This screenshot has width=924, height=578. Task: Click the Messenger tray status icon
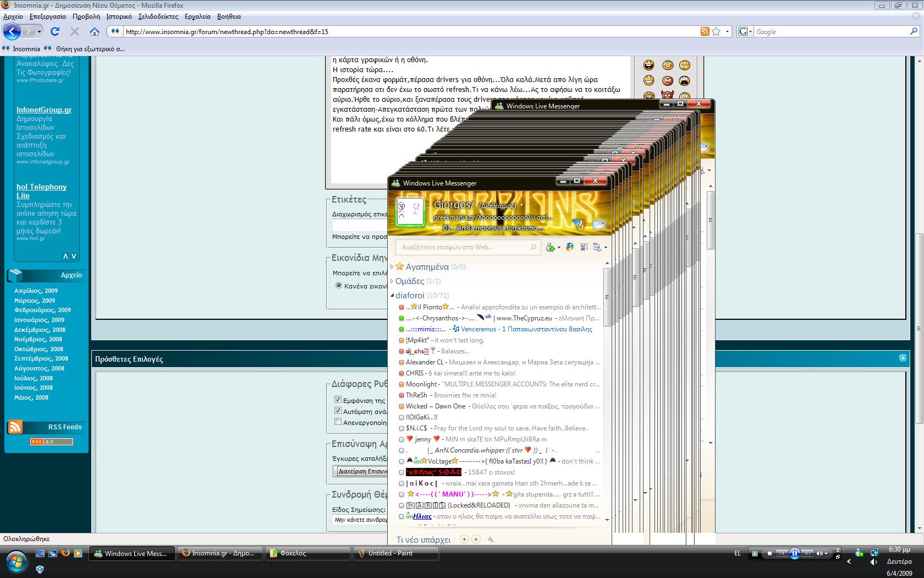[860, 552]
